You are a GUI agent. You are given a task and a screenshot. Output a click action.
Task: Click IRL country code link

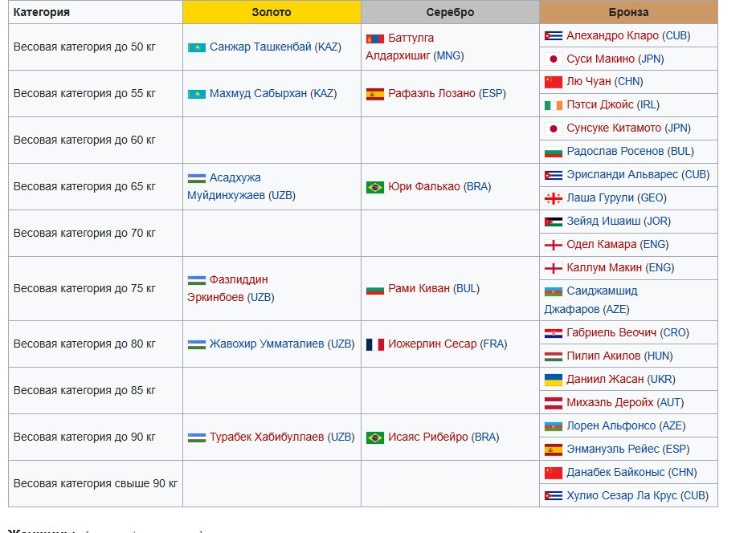pos(648,104)
